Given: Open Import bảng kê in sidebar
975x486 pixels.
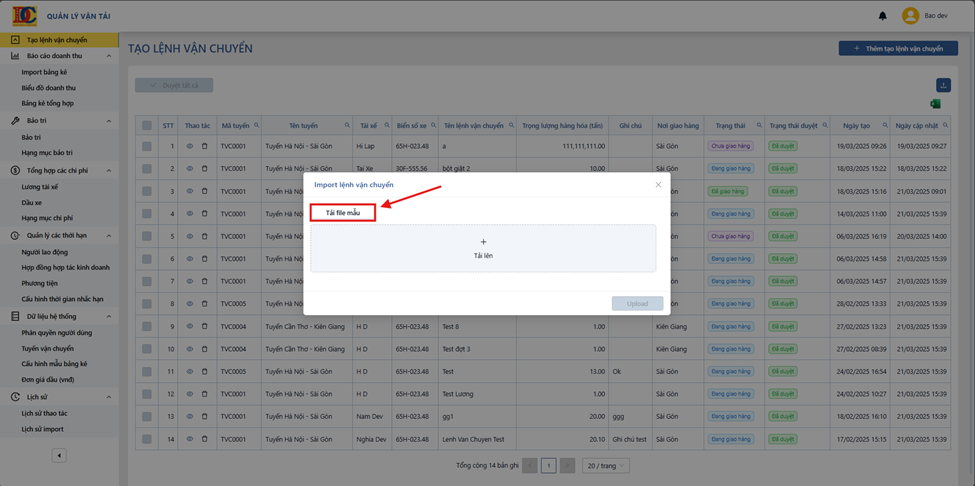Looking at the screenshot, I should tap(44, 72).
